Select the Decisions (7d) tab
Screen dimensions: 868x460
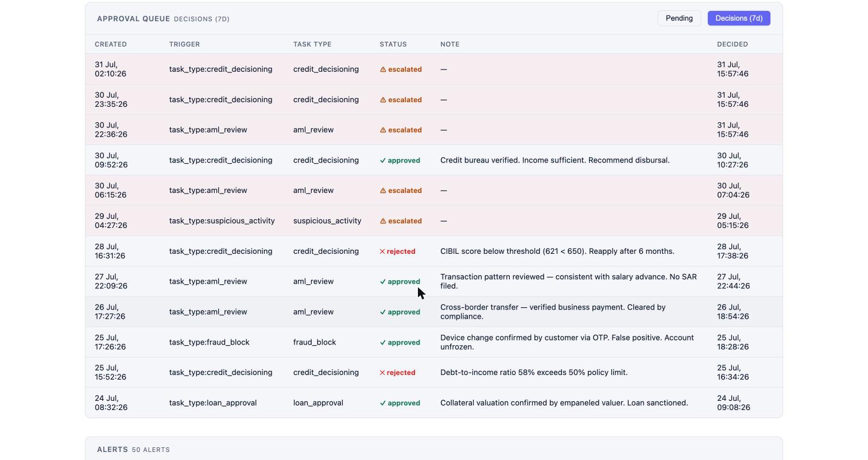tap(739, 18)
